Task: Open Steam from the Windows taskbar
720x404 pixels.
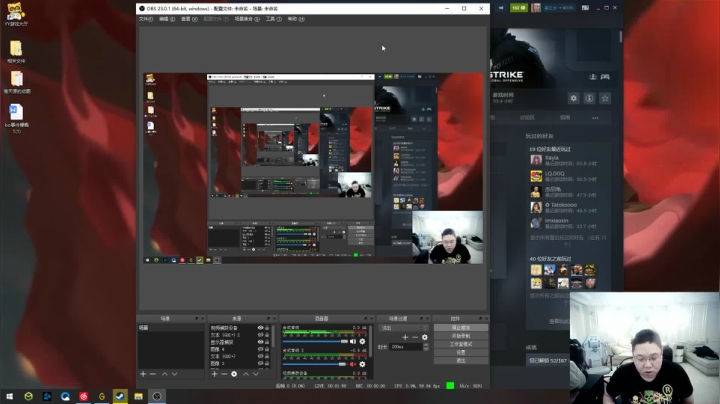Action: coord(120,396)
